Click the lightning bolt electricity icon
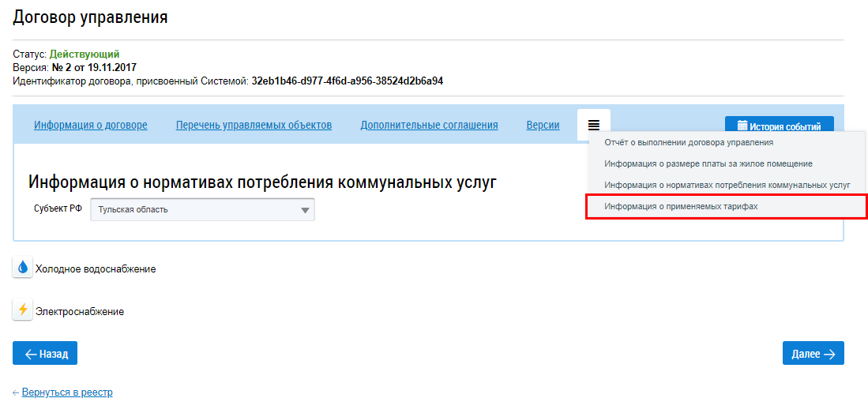The image size is (868, 413). pos(23,310)
